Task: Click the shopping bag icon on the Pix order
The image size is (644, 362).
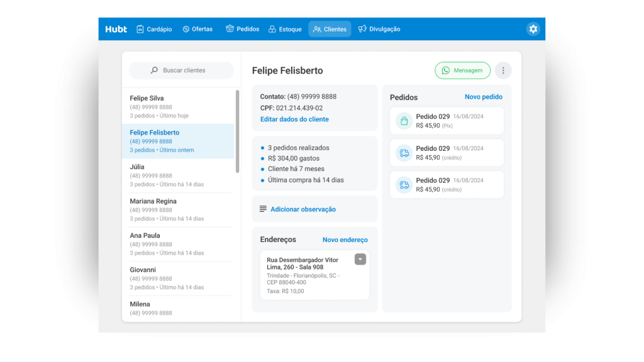Action: coord(404,121)
